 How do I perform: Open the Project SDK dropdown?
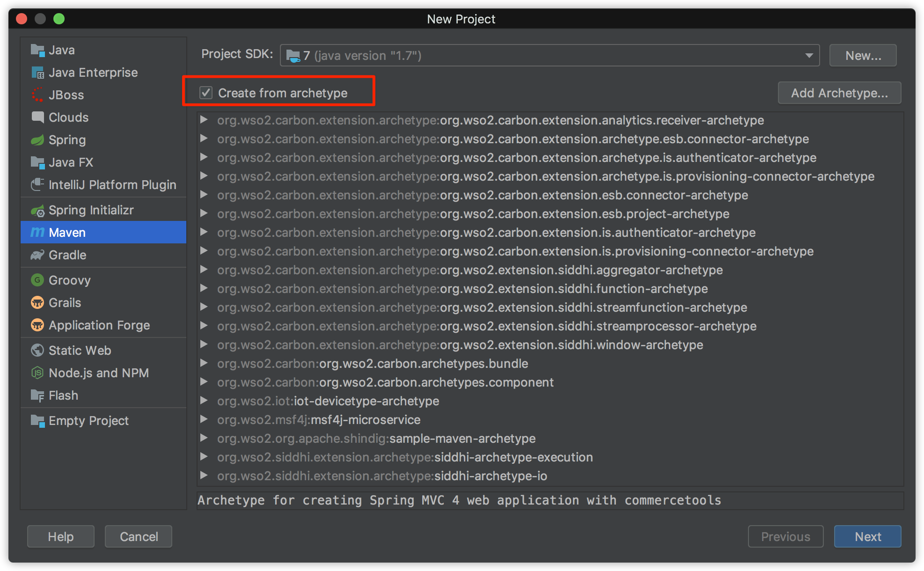(x=808, y=56)
